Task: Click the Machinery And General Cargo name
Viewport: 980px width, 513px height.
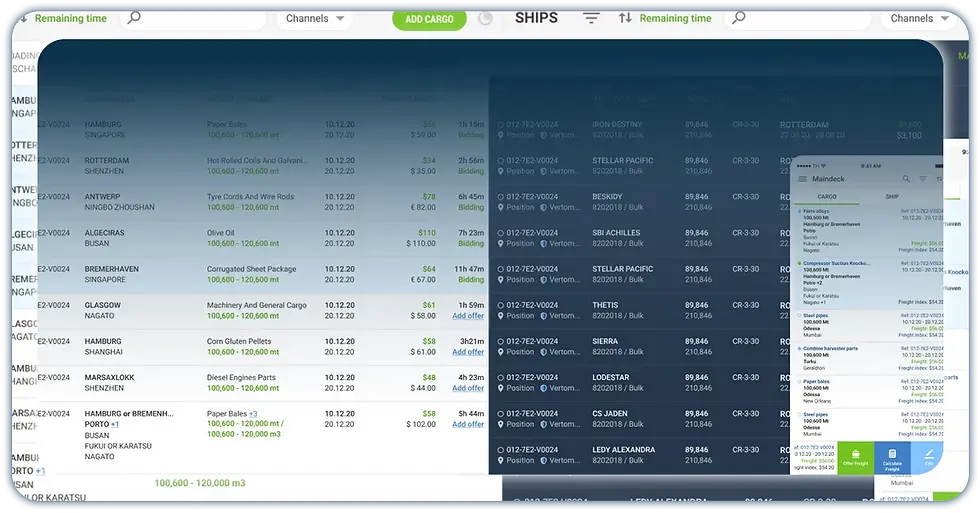Action: (x=257, y=306)
